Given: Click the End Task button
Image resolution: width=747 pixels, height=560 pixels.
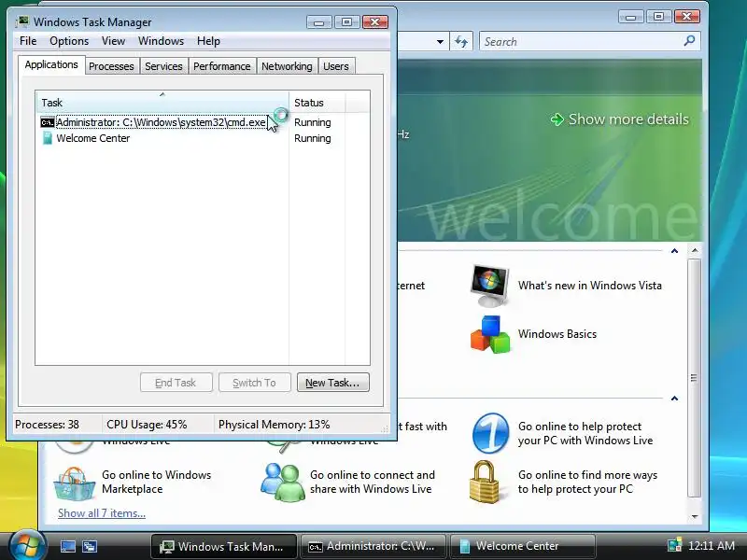Looking at the screenshot, I should 176,383.
